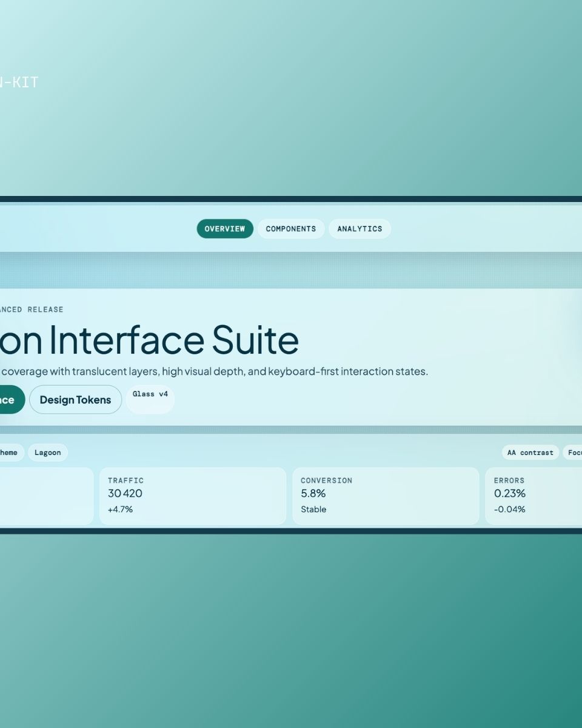Image resolution: width=582 pixels, height=728 pixels.
Task: Open the Conversion stat card
Action: click(x=386, y=496)
